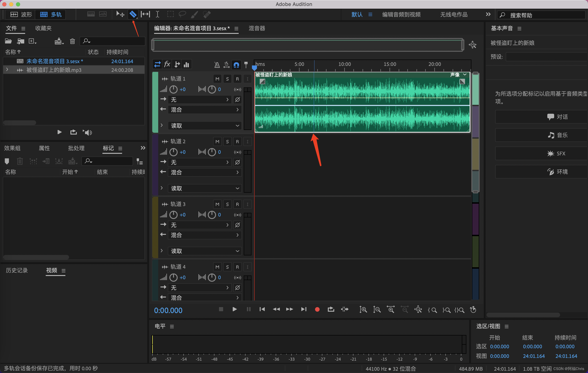Image resolution: width=588 pixels, height=373 pixels.
Task: Solo track 轨道 1 with S button
Action: 227,79
